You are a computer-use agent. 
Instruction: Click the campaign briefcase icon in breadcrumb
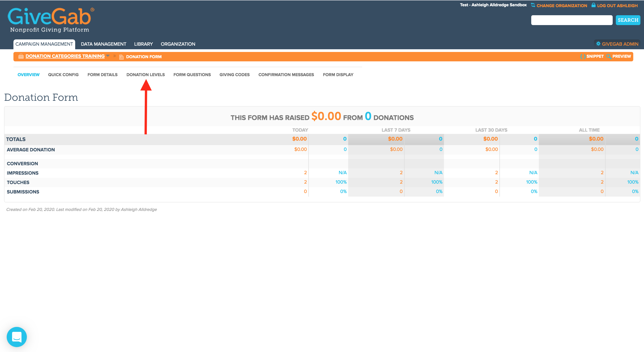pyautogui.click(x=21, y=56)
